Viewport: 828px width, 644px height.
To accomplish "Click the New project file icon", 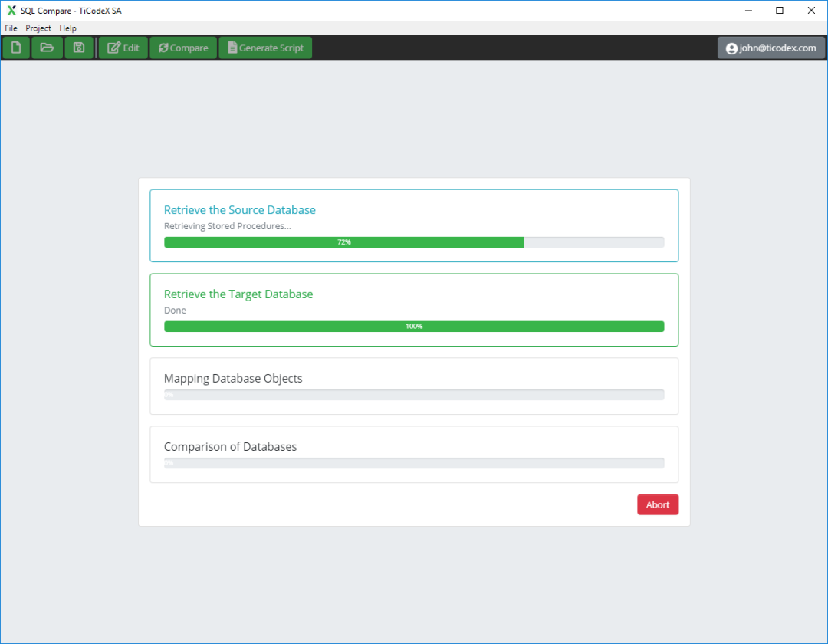I will click(x=16, y=48).
